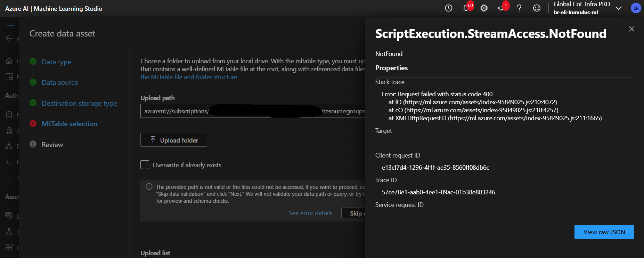Open the Data sidebar icon

(x=9, y=216)
